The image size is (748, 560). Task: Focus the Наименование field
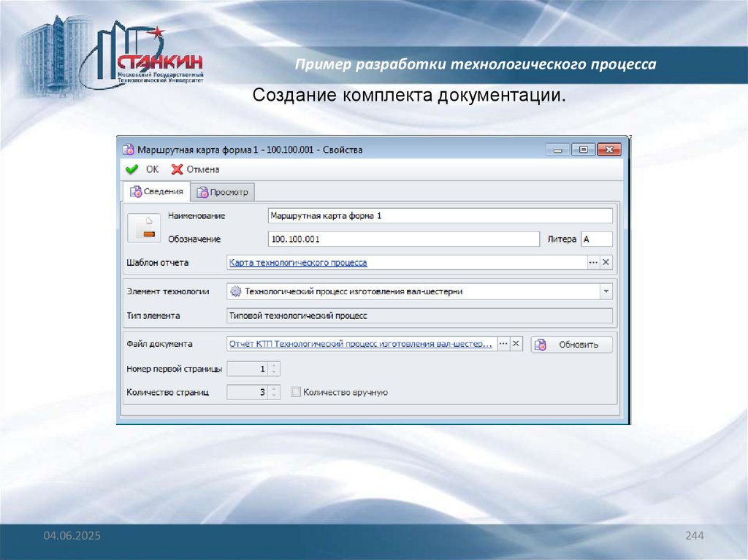coord(440,215)
